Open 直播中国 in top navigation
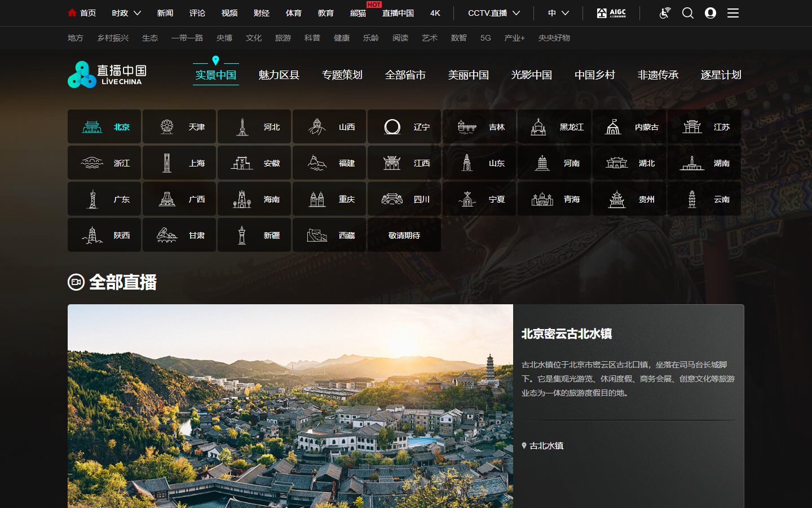Screen dimensions: 812x508 [398, 13]
